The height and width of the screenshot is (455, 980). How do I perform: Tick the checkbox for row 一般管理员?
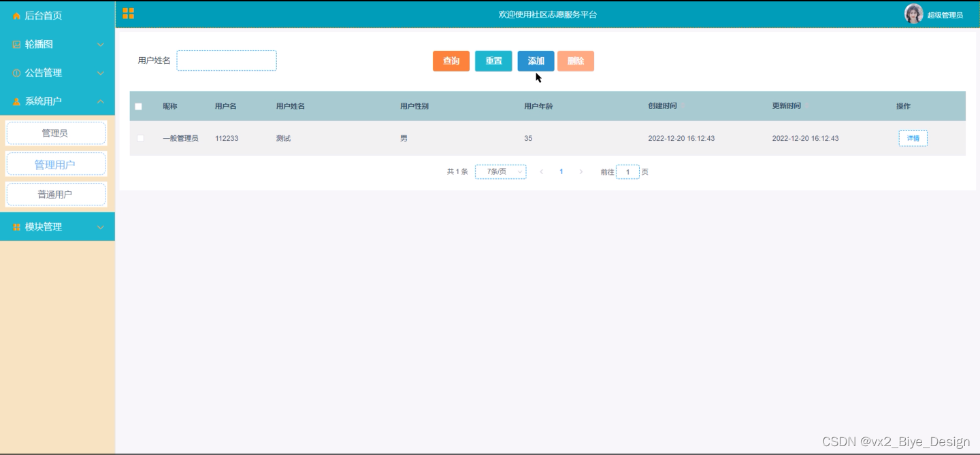(140, 138)
